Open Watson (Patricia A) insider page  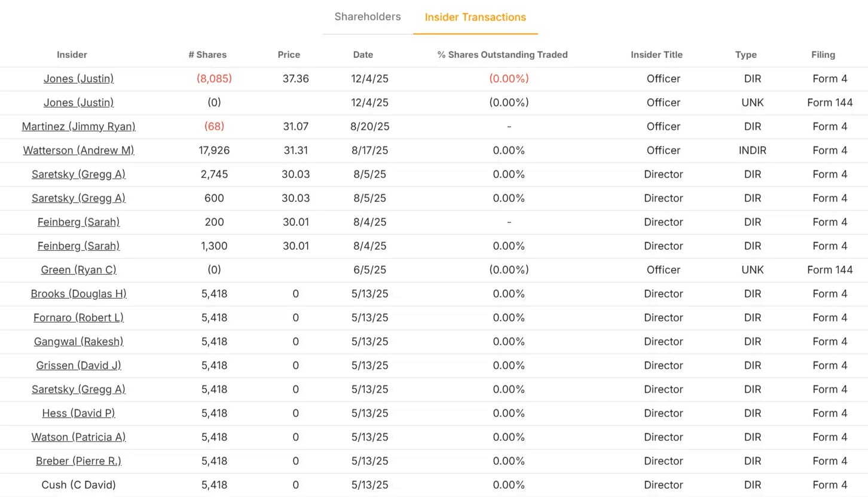[x=78, y=437]
